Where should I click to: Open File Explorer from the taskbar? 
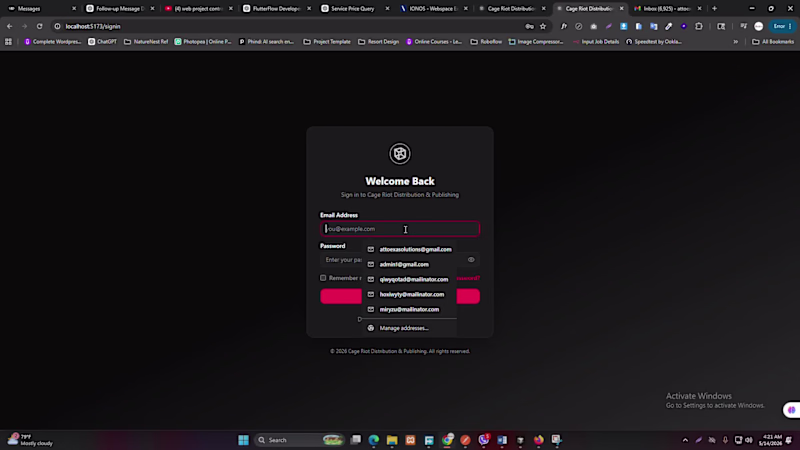click(x=392, y=440)
